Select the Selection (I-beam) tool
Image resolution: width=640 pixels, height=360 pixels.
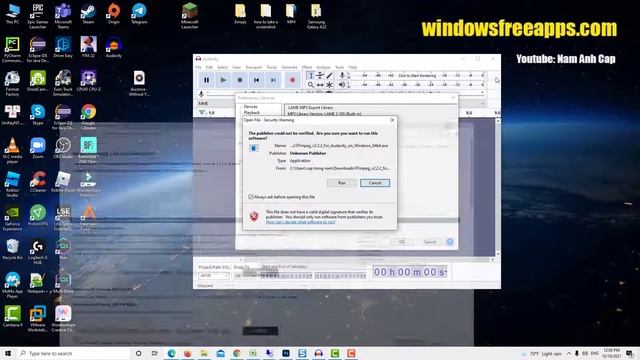311,76
